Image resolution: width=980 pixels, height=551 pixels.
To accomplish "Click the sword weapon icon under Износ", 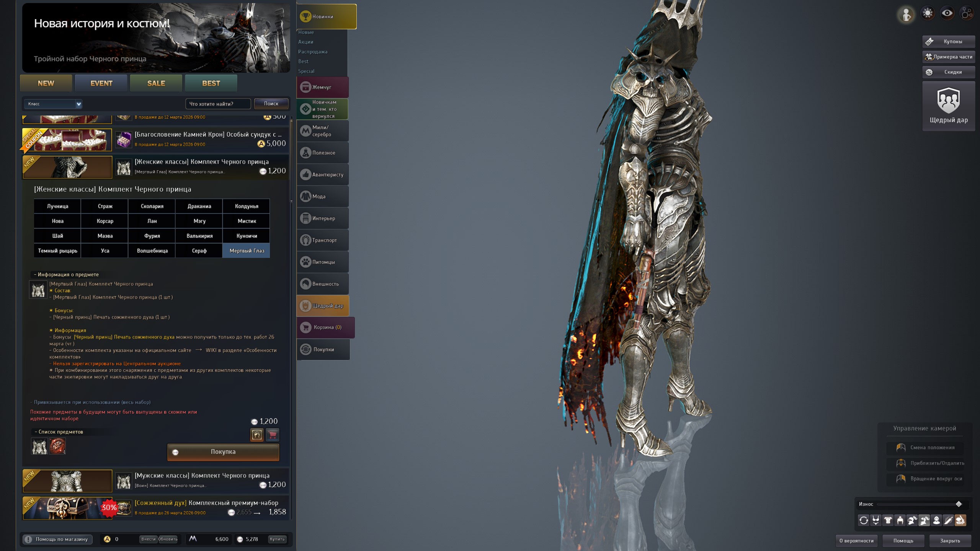I will click(948, 520).
